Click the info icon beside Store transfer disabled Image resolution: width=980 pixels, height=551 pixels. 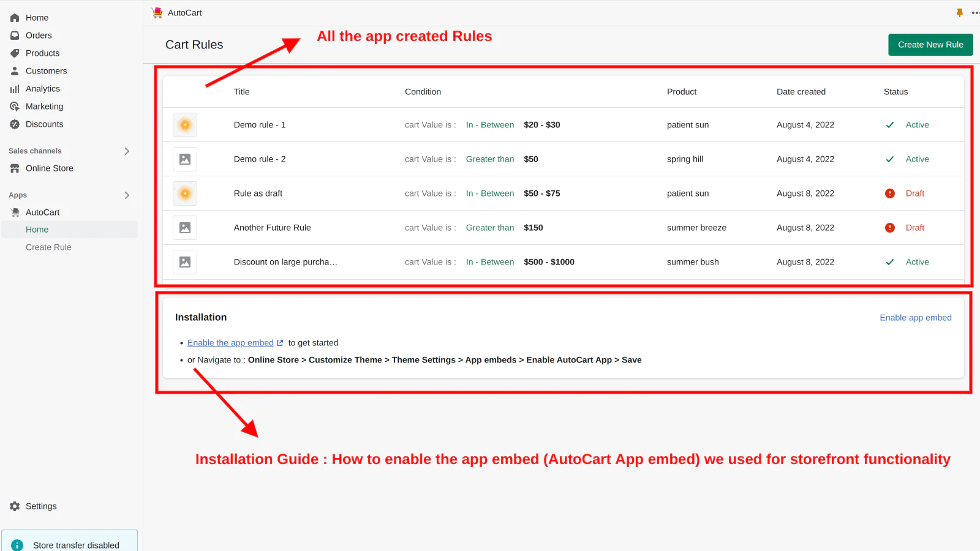coord(17,545)
